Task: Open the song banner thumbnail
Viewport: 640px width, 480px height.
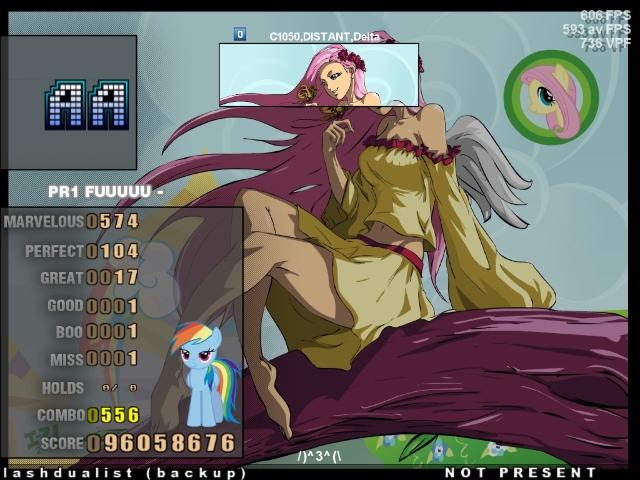Action: (319, 75)
